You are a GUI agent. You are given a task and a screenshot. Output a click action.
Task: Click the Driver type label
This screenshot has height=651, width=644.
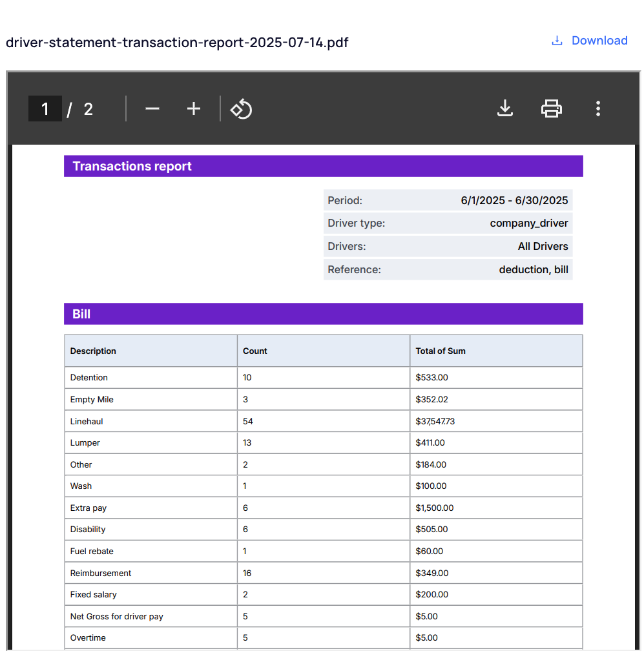pos(357,223)
